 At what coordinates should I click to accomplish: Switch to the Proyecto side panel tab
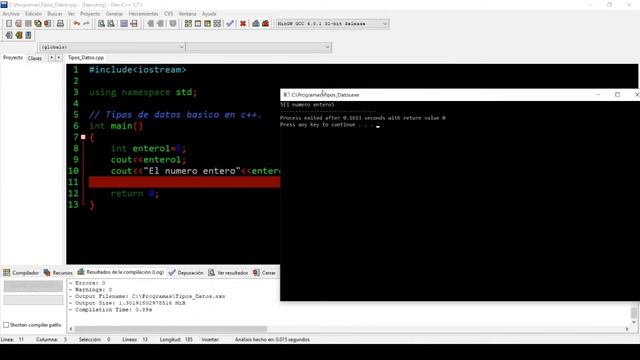coord(13,58)
